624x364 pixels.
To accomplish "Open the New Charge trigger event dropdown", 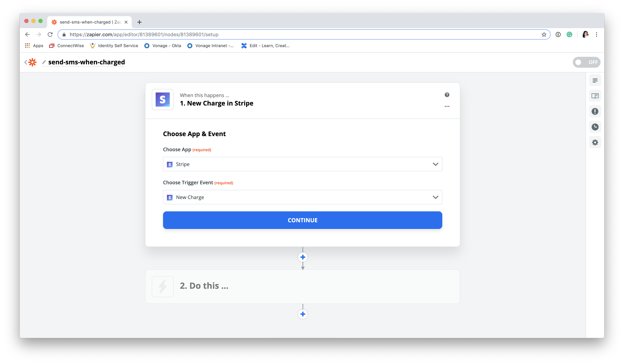I will pyautogui.click(x=302, y=197).
